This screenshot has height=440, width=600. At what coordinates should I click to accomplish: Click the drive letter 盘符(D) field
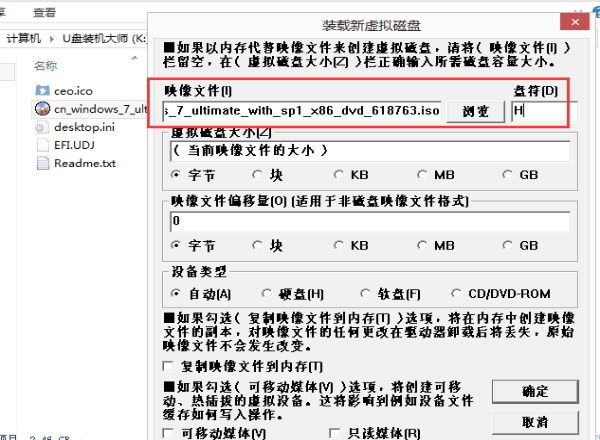[544, 111]
